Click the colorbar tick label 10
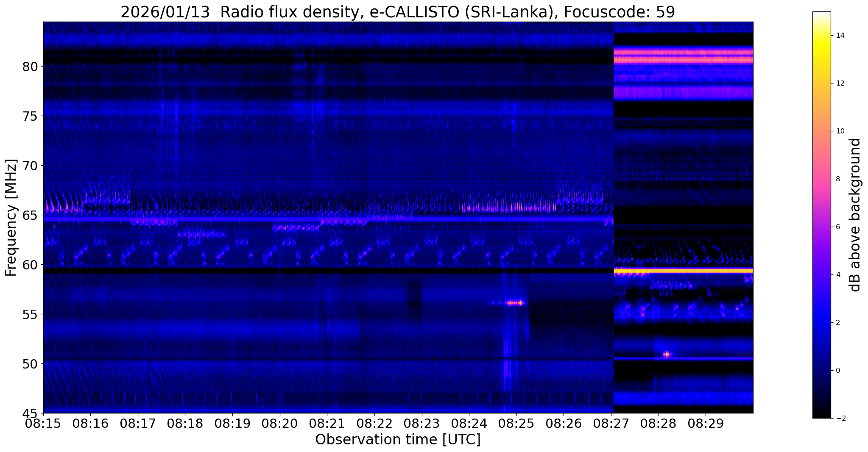This screenshot has height=452, width=868. [x=840, y=131]
